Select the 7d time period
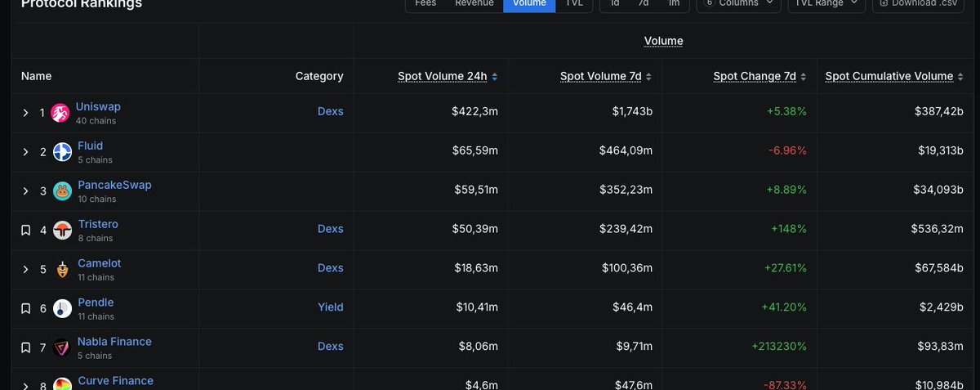 644,4
